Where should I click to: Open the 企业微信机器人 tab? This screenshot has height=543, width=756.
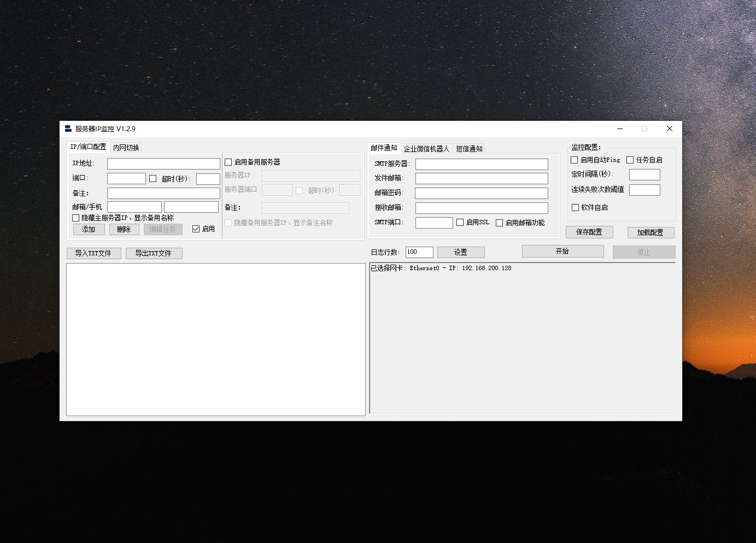click(x=426, y=149)
